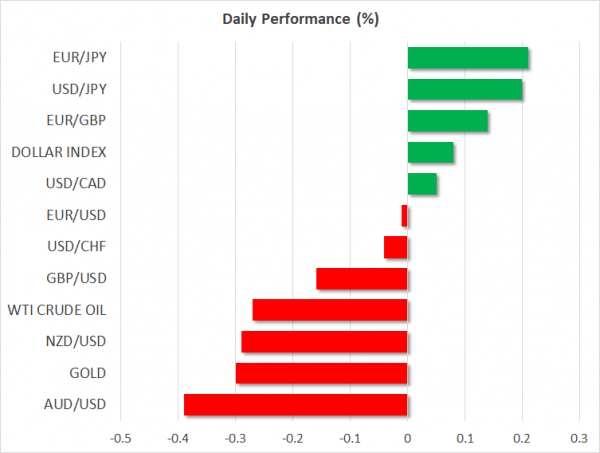Select the GBP/USD red bar
This screenshot has width=600, height=453.
coord(362,278)
